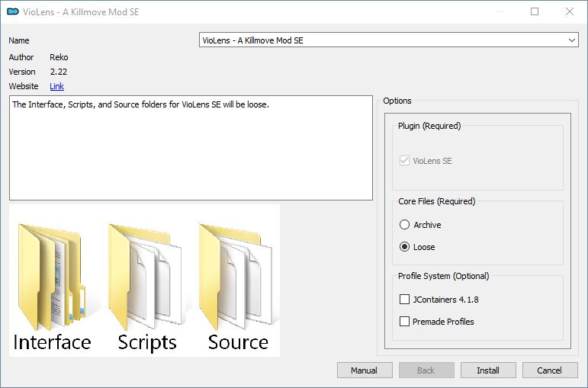Click the greyed-out Back button
This screenshot has height=388, width=588.
coord(426,370)
